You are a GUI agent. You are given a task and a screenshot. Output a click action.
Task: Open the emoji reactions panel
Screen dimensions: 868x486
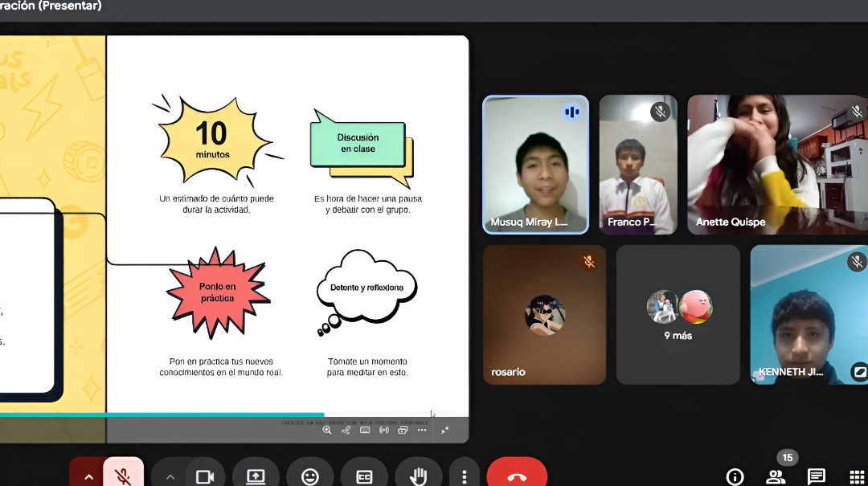[309, 476]
